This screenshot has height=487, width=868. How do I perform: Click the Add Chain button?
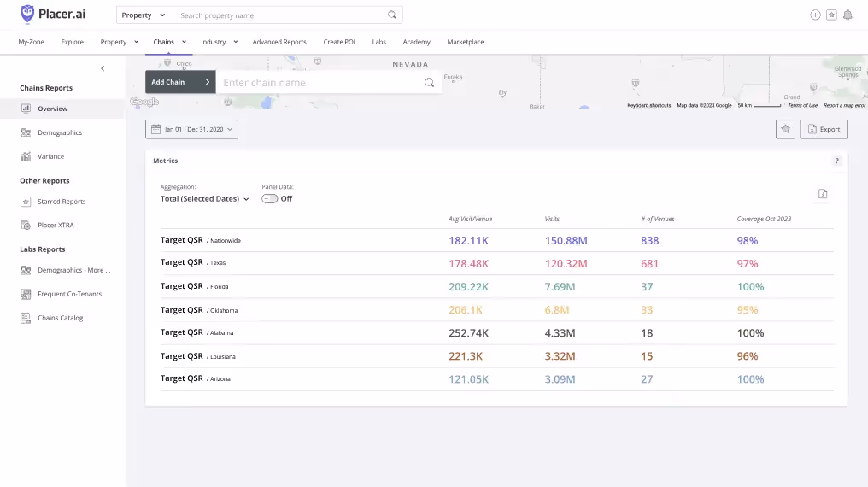180,82
